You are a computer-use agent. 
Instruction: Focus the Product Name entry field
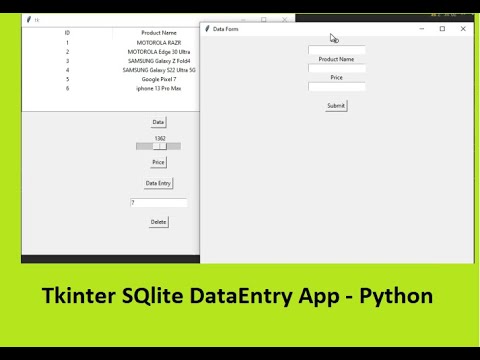tap(337, 68)
